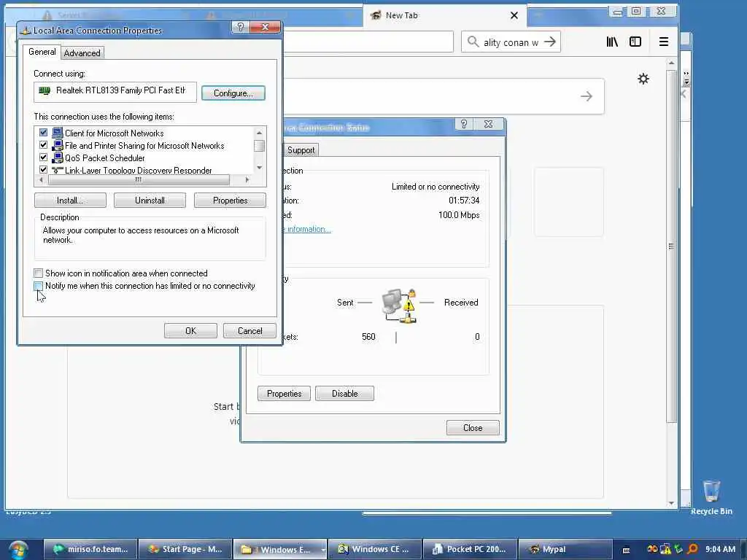Click the search bar magnifier icon

coord(473,42)
